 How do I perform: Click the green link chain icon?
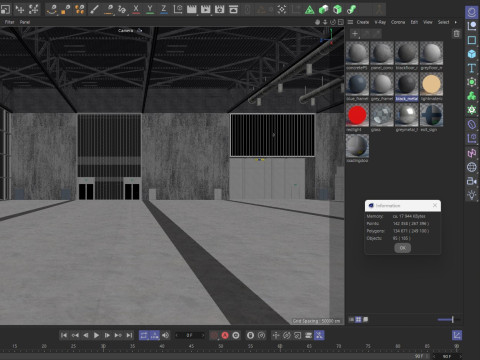coord(351,9)
